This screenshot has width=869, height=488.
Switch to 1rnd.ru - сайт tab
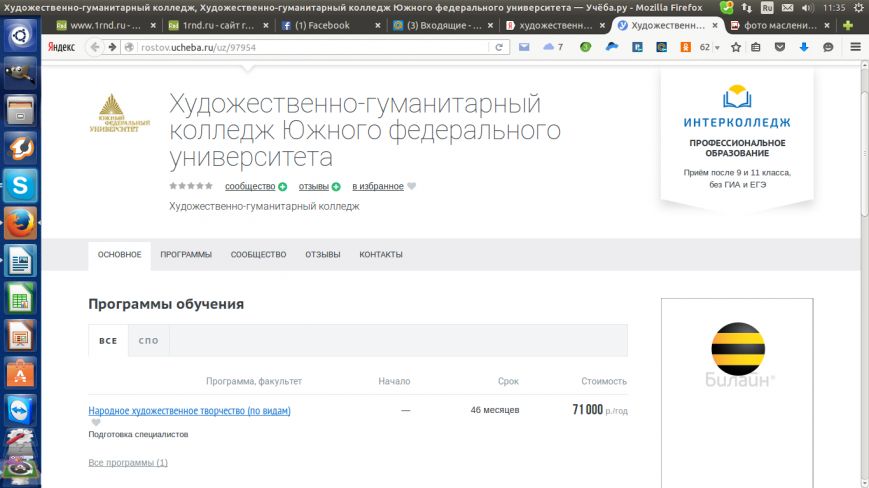click(x=218, y=25)
